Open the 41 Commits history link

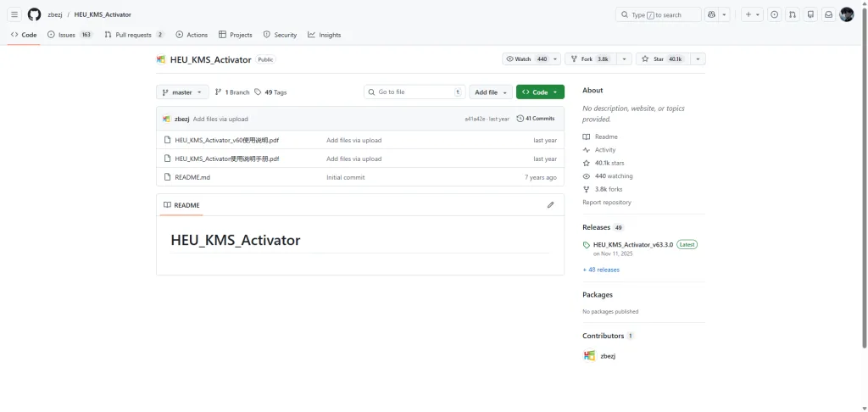coord(536,119)
